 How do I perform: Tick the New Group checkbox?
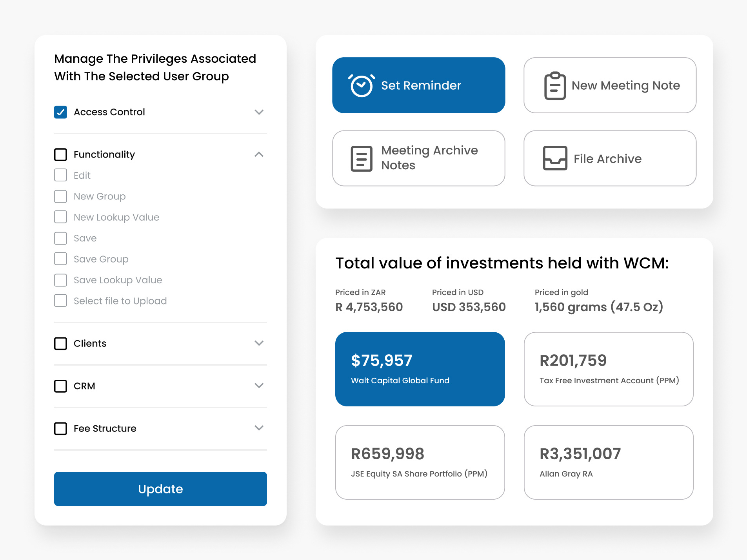[61, 196]
